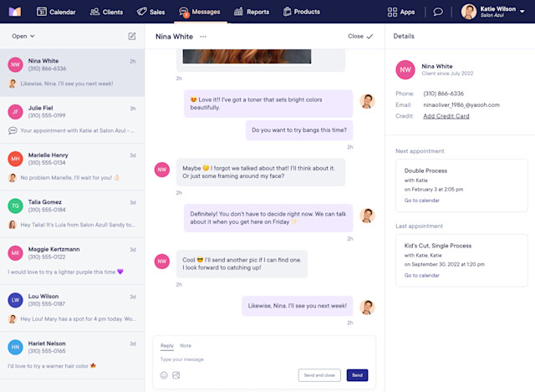Click Katie Wilson profile avatar
This screenshot has height=392, width=535.
coord(469,12)
